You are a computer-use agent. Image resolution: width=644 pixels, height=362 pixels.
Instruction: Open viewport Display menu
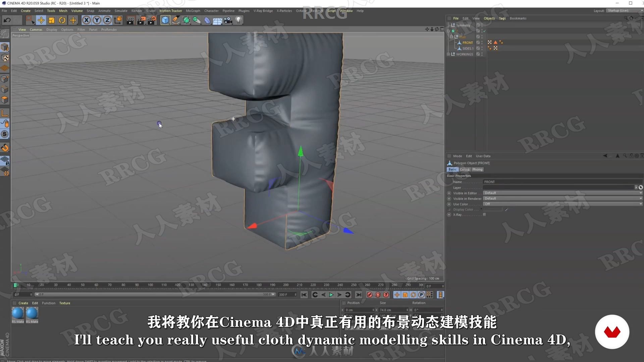[x=52, y=29]
